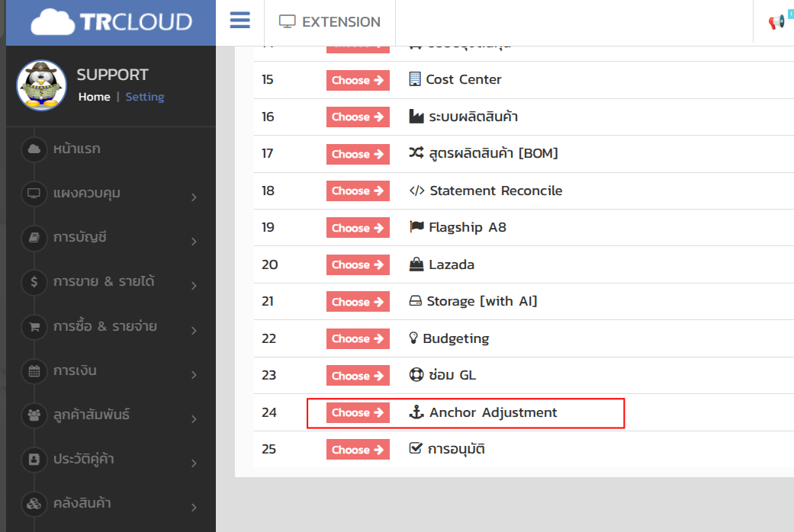This screenshot has width=794, height=532.
Task: Select the Storage [with AI] label
Action: (x=482, y=301)
